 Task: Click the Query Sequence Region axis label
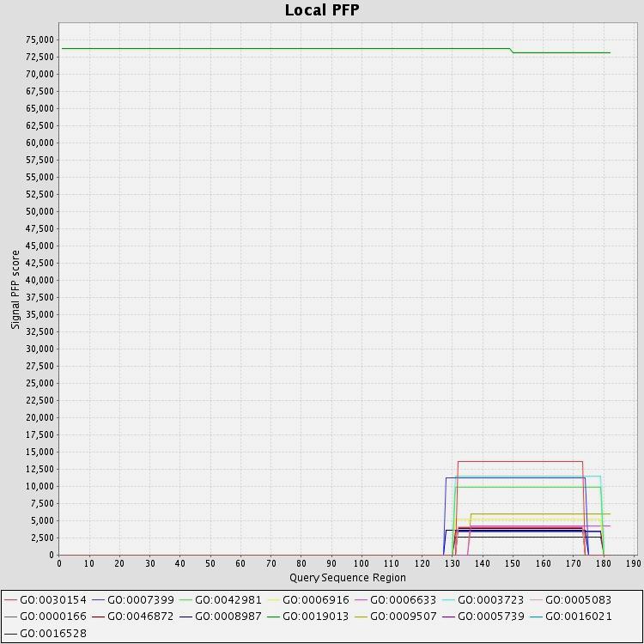(348, 578)
